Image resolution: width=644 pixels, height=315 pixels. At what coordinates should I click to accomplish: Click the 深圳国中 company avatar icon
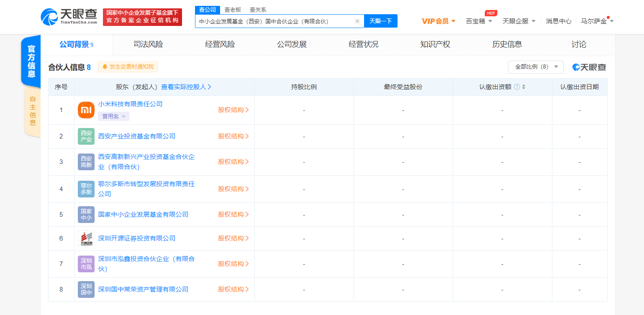click(x=86, y=289)
